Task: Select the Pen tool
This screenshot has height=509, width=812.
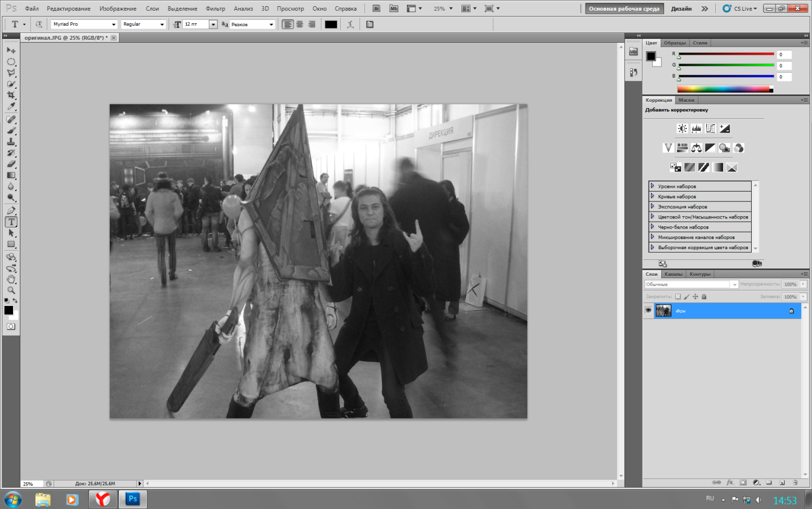Action: pos(11,210)
